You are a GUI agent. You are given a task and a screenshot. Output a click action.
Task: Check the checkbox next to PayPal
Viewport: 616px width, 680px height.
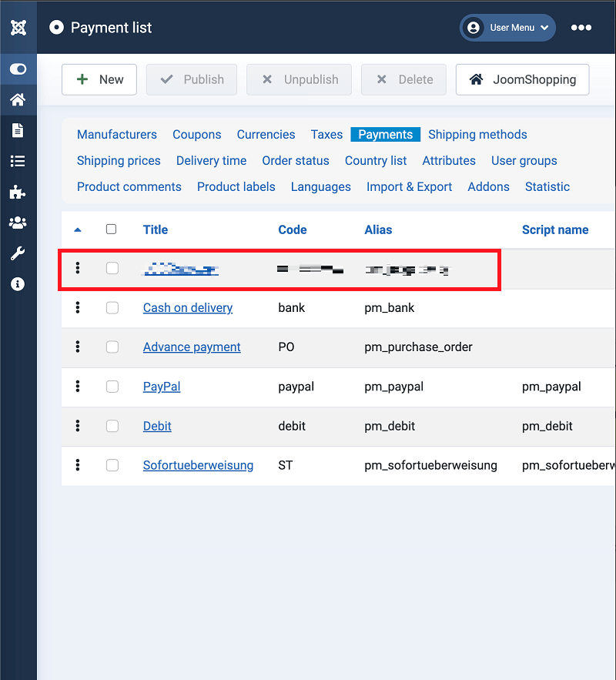(x=111, y=387)
